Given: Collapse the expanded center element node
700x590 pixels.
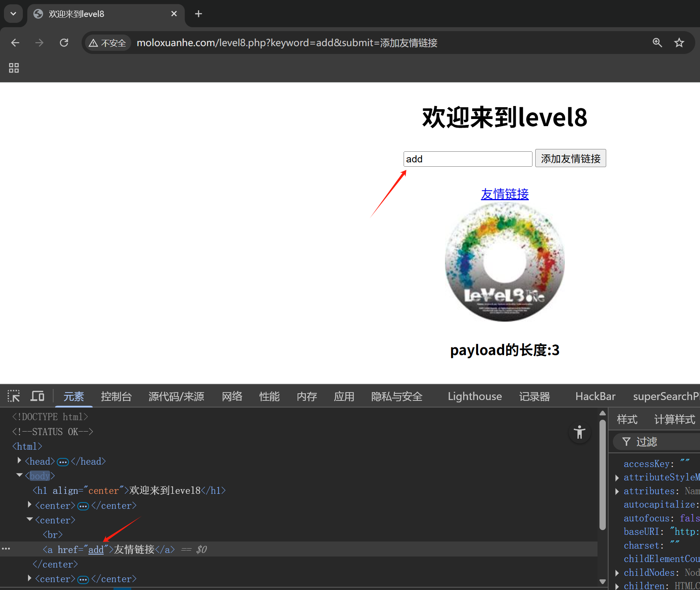Looking at the screenshot, I should 29,519.
